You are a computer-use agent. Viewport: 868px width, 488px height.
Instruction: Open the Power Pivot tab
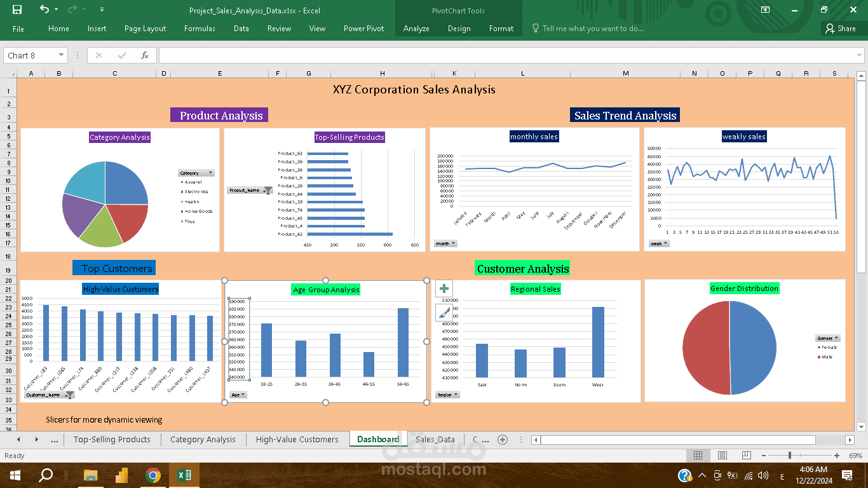coord(363,29)
